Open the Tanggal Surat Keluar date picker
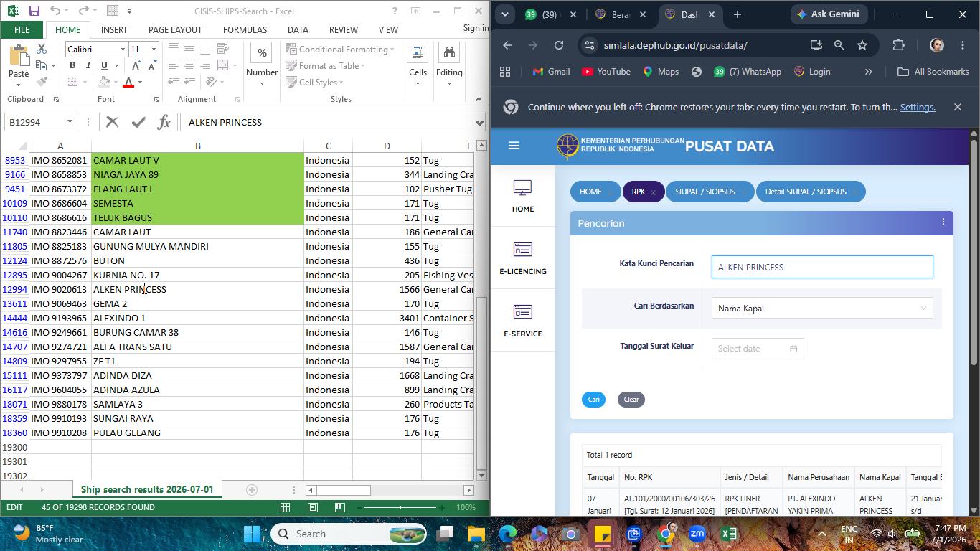The image size is (980, 551). tap(758, 349)
